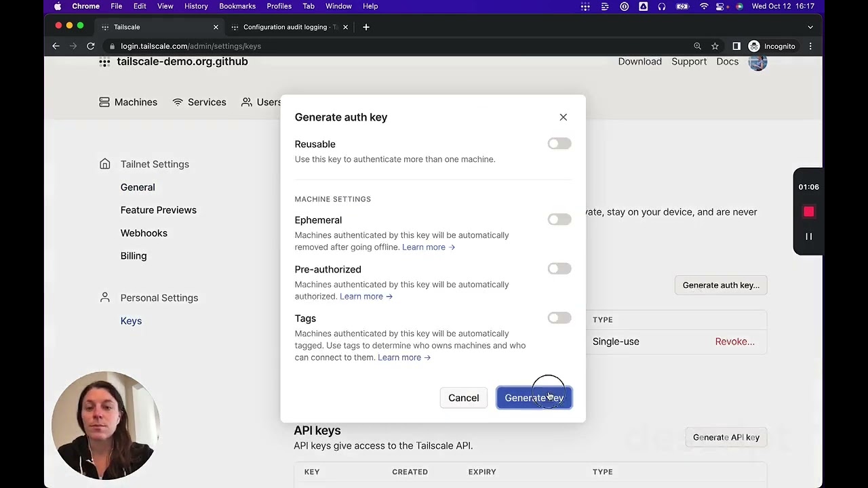Click the Generate API key button
This screenshot has width=868, height=488.
[x=726, y=437]
